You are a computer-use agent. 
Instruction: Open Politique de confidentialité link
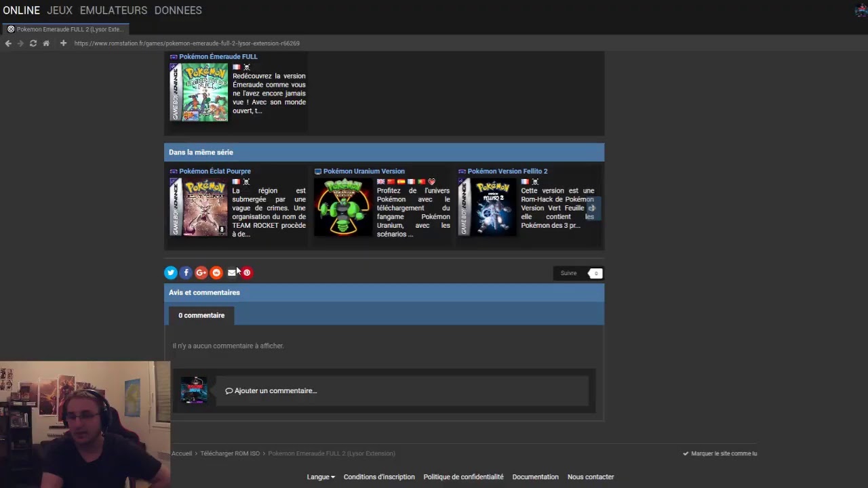click(x=463, y=477)
